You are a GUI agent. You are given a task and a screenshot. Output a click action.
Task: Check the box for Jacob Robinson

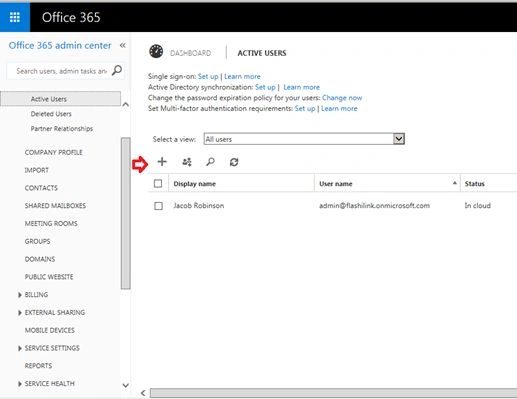(x=158, y=206)
